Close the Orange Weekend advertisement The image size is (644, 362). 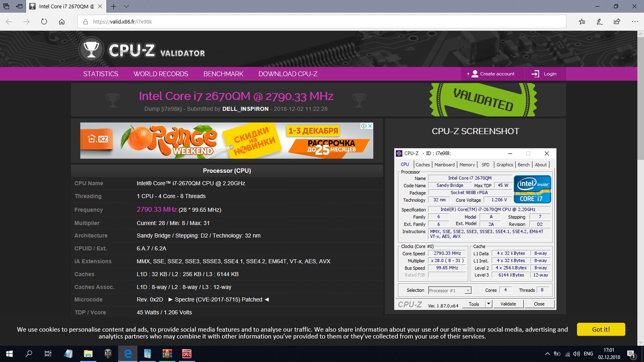click(x=370, y=126)
